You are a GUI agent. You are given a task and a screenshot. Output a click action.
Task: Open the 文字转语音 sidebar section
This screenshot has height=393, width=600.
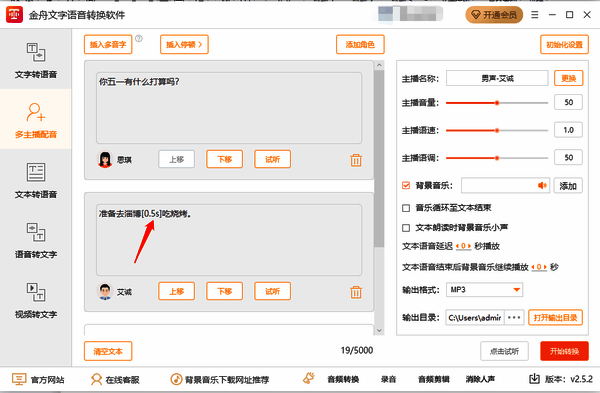(36, 60)
